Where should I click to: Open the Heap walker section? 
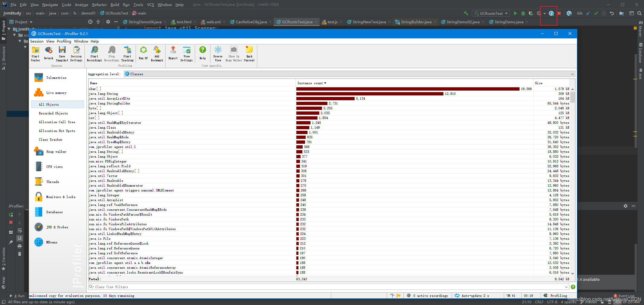pos(56,152)
